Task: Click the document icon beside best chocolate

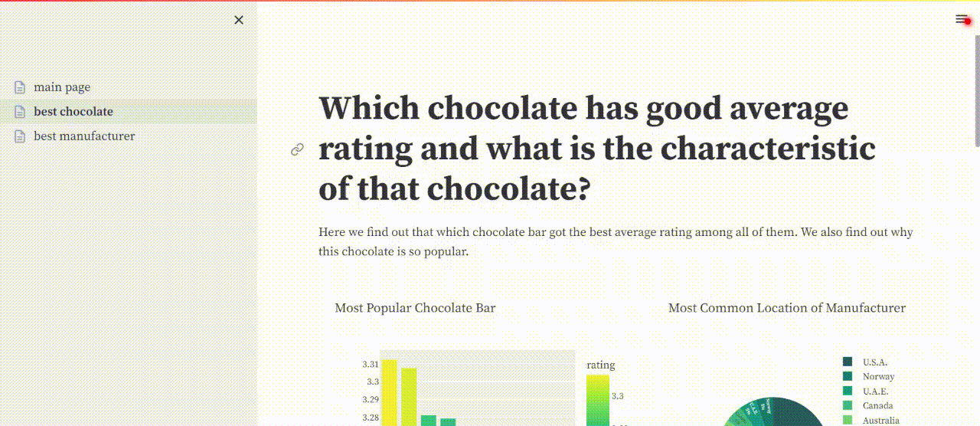Action: tap(20, 112)
